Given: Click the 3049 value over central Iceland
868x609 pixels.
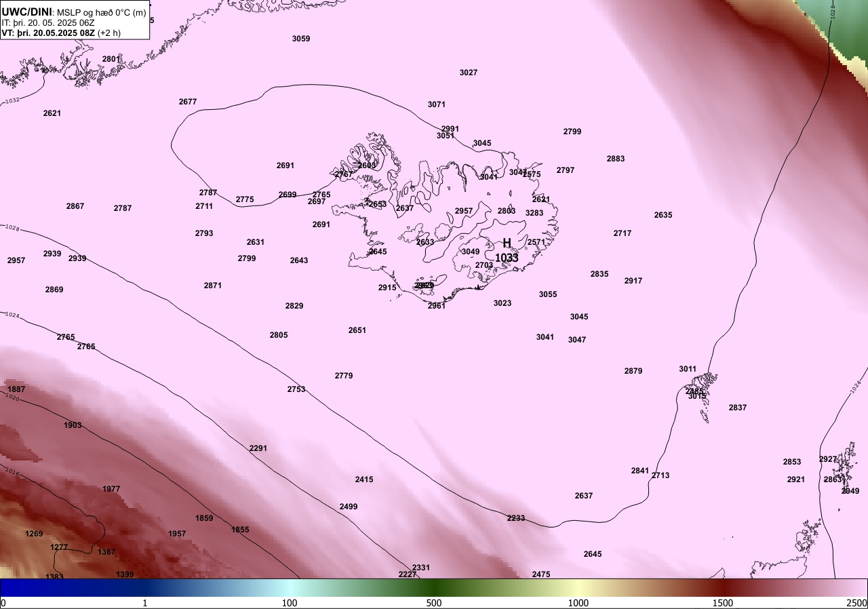Looking at the screenshot, I should [471, 252].
